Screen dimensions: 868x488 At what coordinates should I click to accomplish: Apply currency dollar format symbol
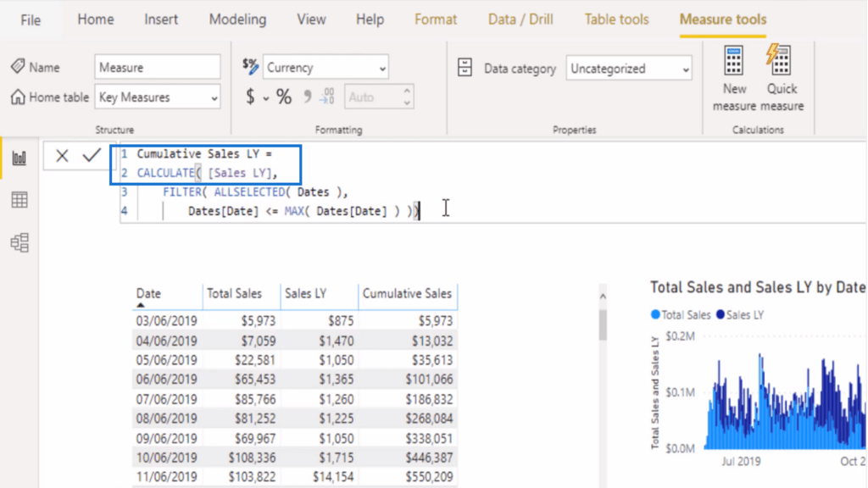(x=250, y=97)
